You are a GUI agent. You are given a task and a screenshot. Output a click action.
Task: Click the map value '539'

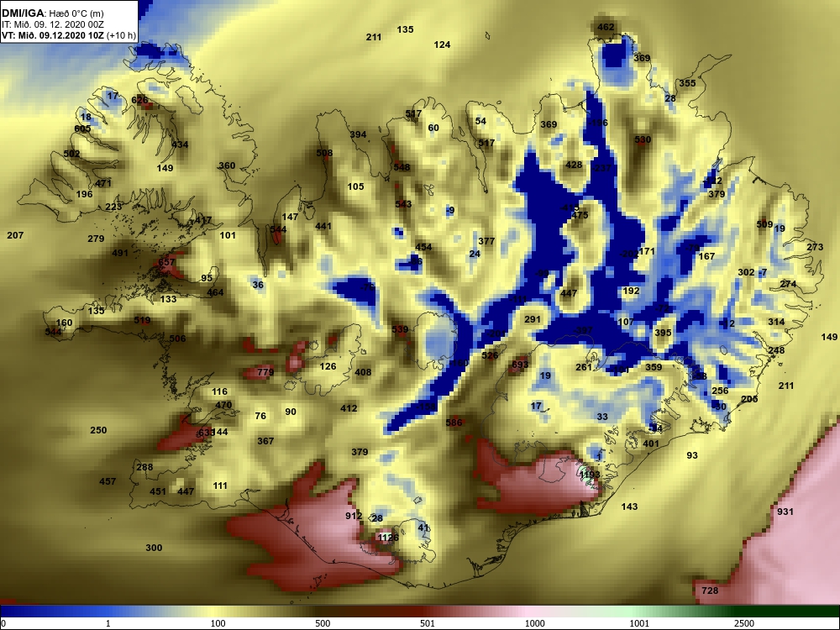click(x=400, y=329)
